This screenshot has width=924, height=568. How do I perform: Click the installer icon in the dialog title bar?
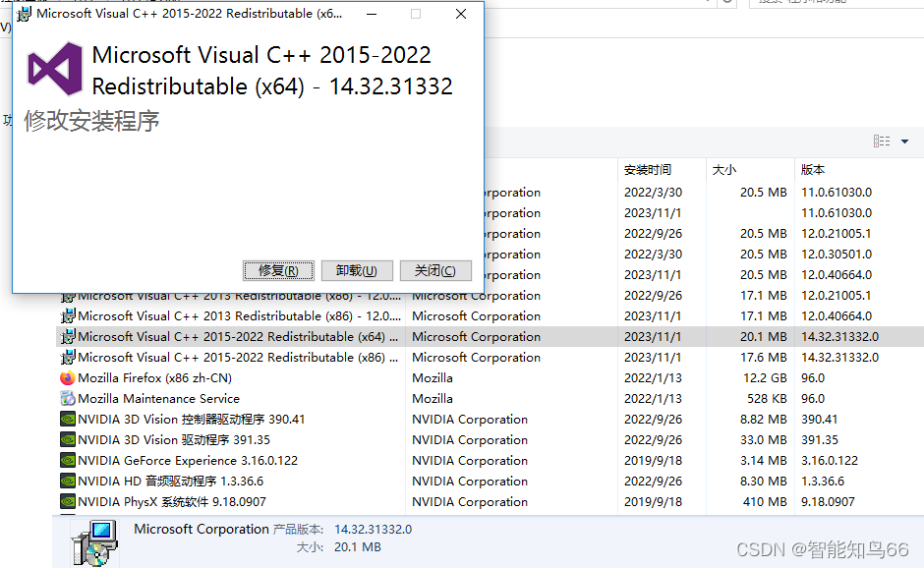(25, 14)
